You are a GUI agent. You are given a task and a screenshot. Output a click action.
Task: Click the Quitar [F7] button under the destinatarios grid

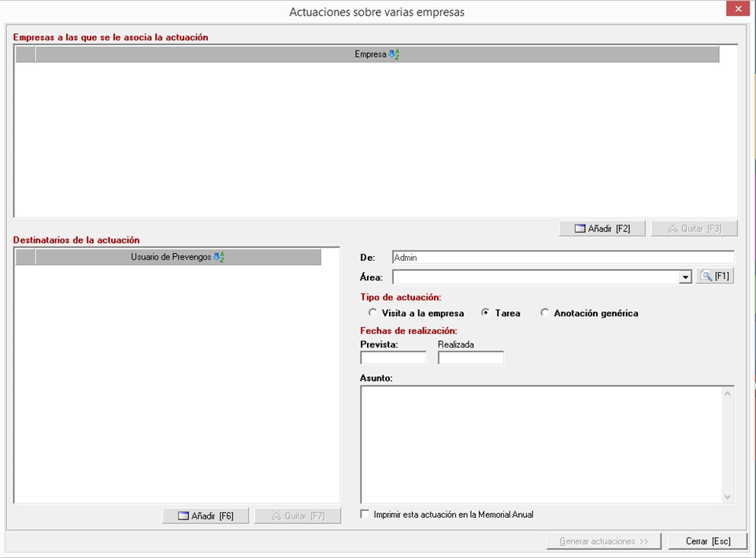(297, 516)
